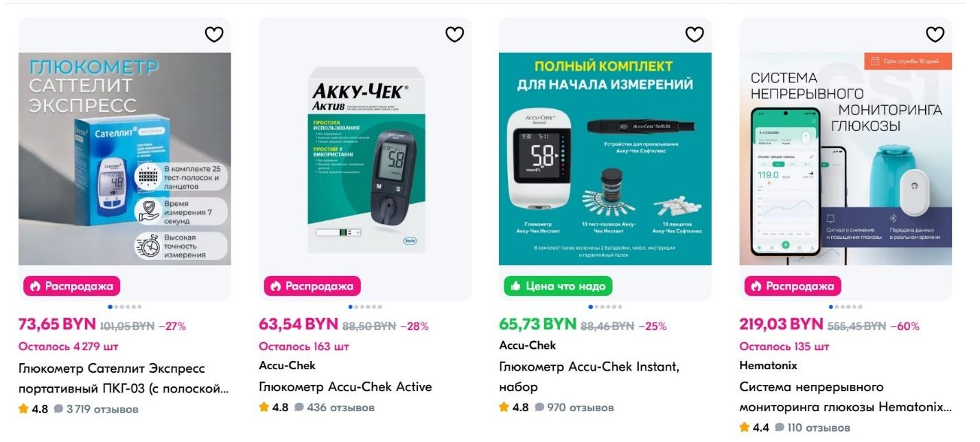
Task: Open Глюкометр Сателлит Экспресс ПКГ-03 title
Action: tap(124, 379)
